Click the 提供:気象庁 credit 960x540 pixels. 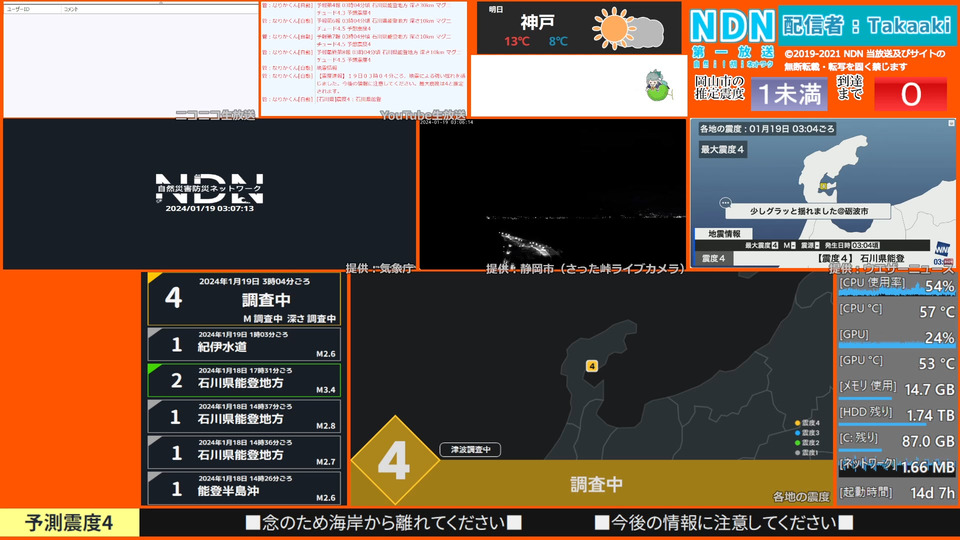[379, 268]
